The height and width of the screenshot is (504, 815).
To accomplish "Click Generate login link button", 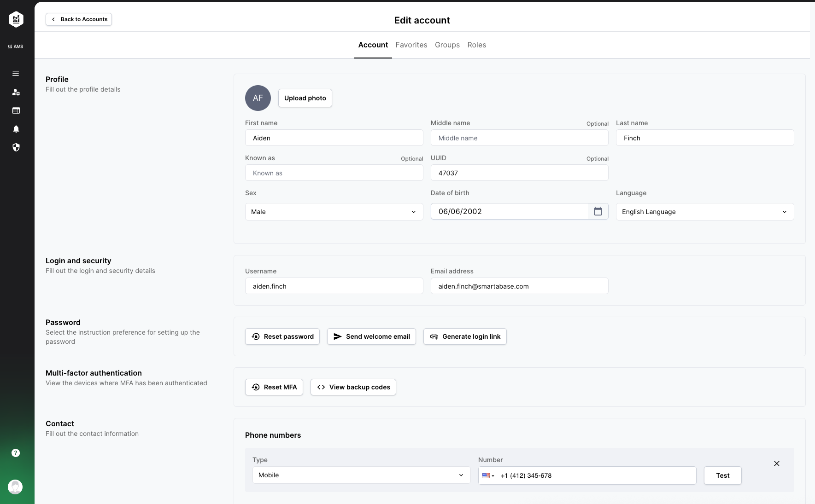I will tap(465, 336).
